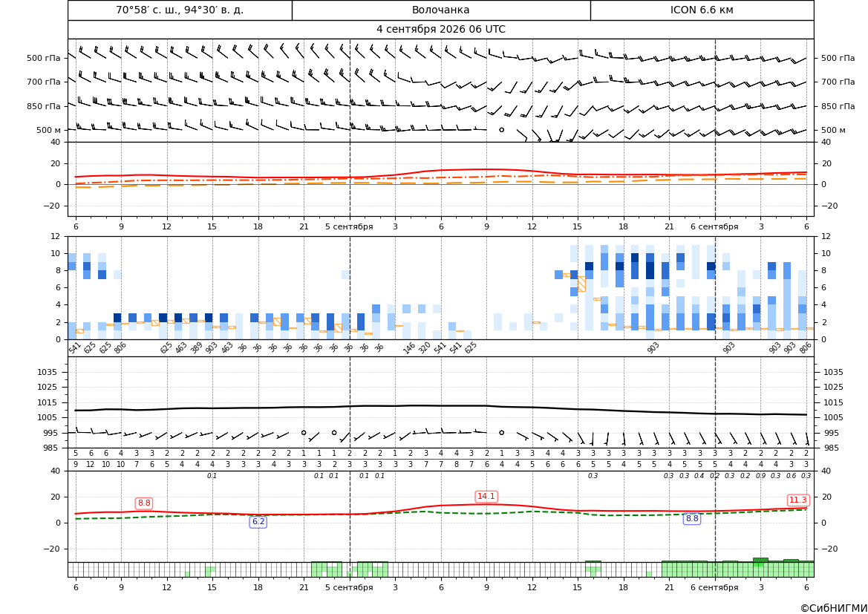The image size is (868, 614).
Task: Click the red 11.3 temperature label
Action: pyautogui.click(x=797, y=500)
